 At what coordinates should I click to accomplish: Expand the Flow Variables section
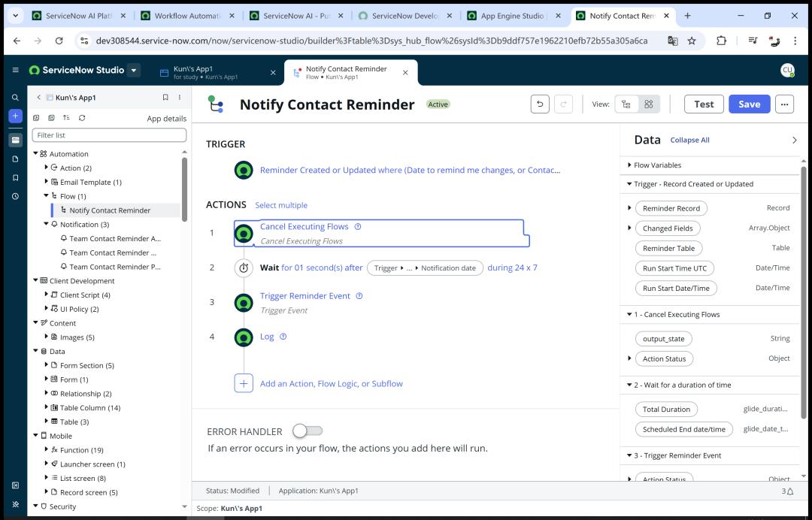point(629,165)
